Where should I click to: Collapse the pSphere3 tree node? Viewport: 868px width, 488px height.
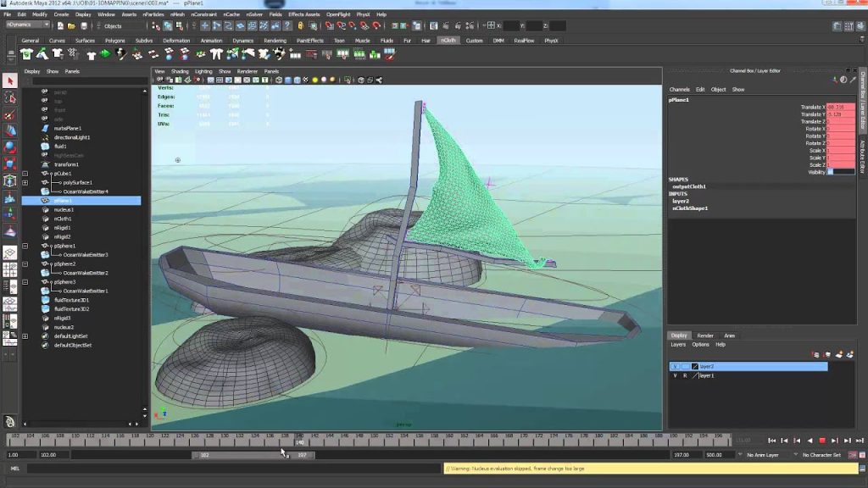point(25,282)
